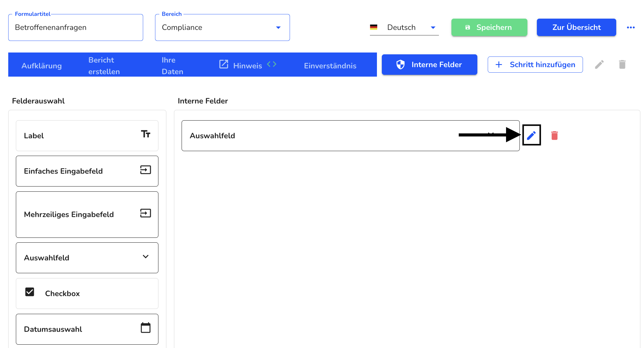This screenshot has width=644, height=348.
Task: Click the calendar icon on Datumsauswahl
Action: coord(146,328)
